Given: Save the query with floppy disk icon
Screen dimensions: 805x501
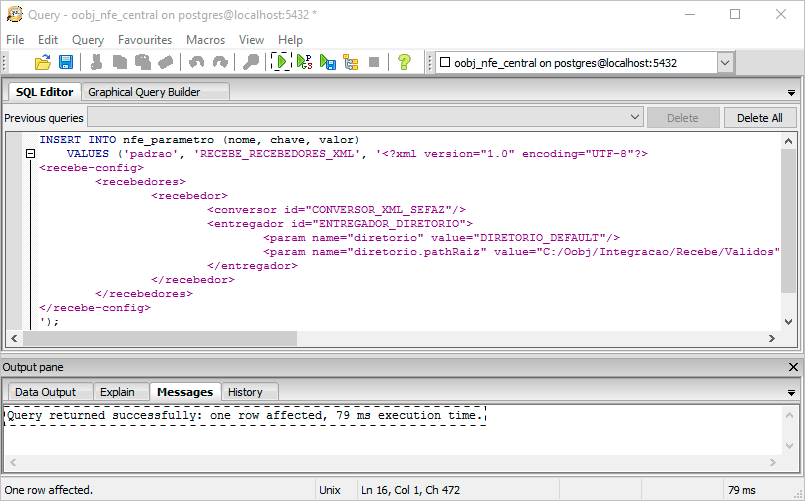Looking at the screenshot, I should pos(66,63).
